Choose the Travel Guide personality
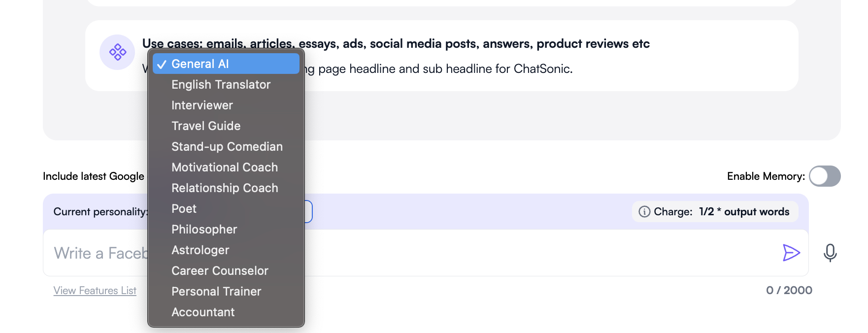The height and width of the screenshot is (333, 868). [206, 126]
